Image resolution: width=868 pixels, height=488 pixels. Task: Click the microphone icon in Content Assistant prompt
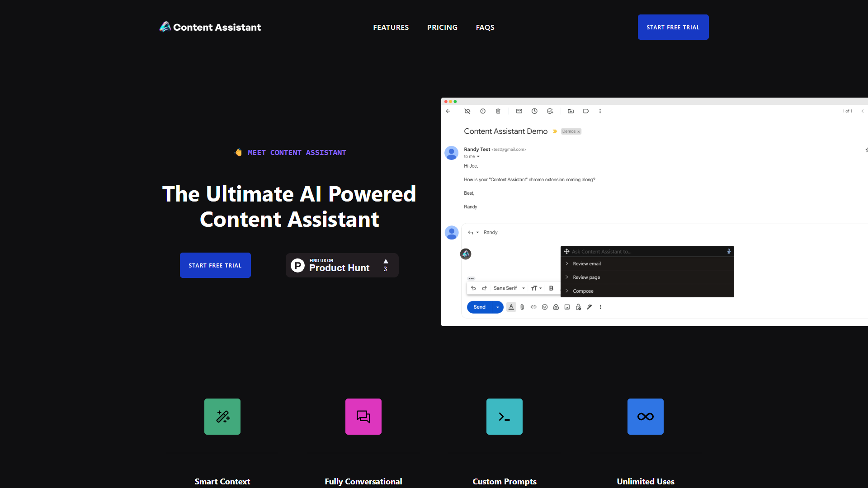[x=729, y=252]
